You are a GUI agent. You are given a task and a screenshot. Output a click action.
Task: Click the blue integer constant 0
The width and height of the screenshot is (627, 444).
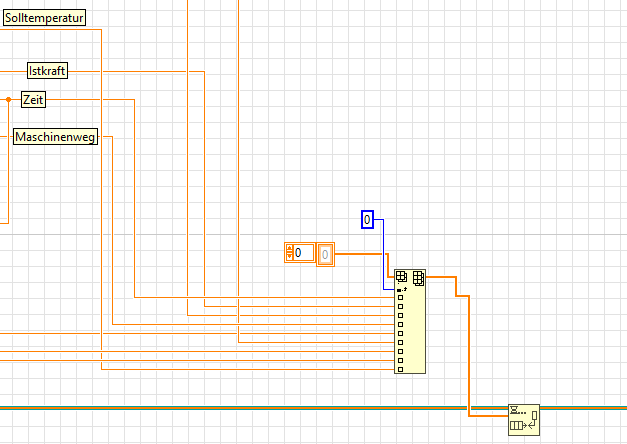click(367, 220)
